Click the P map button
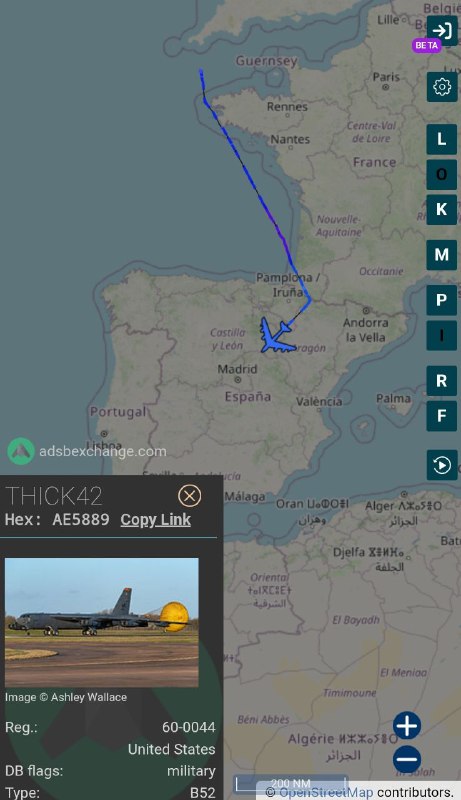Image resolution: width=461 pixels, height=800 pixels. [442, 300]
